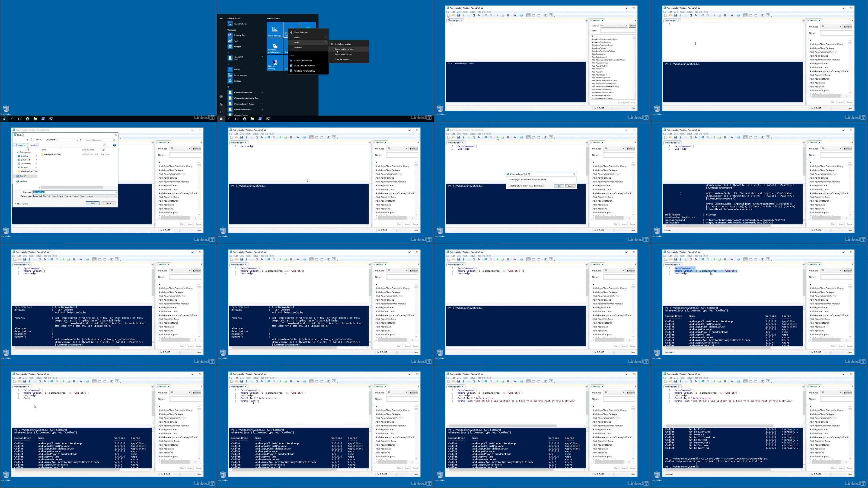Open the Remote Desktop tile
The image size is (868, 488).
coord(275,63)
